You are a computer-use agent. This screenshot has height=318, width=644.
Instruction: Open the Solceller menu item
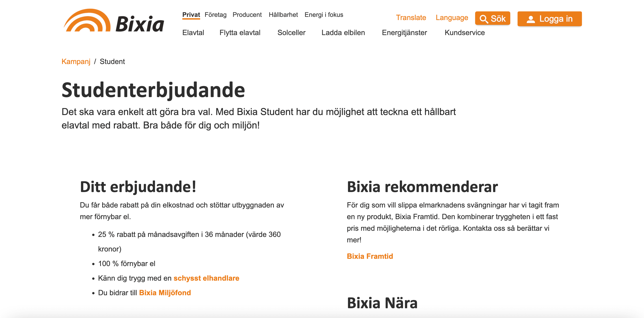tap(291, 32)
